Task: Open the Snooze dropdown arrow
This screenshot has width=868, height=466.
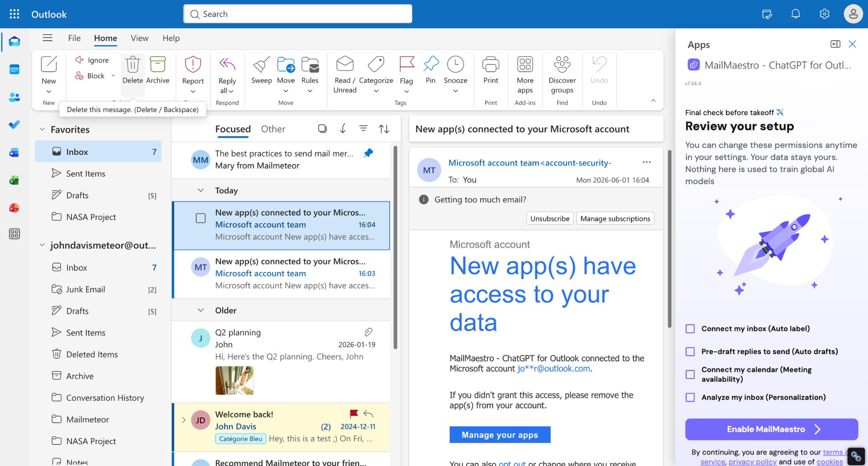Action: point(455,91)
